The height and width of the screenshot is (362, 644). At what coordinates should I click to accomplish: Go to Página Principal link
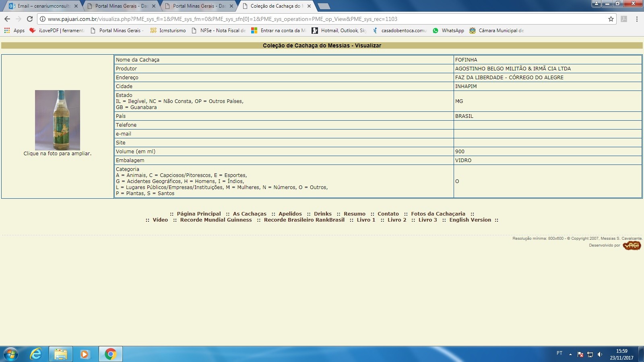pos(199,214)
